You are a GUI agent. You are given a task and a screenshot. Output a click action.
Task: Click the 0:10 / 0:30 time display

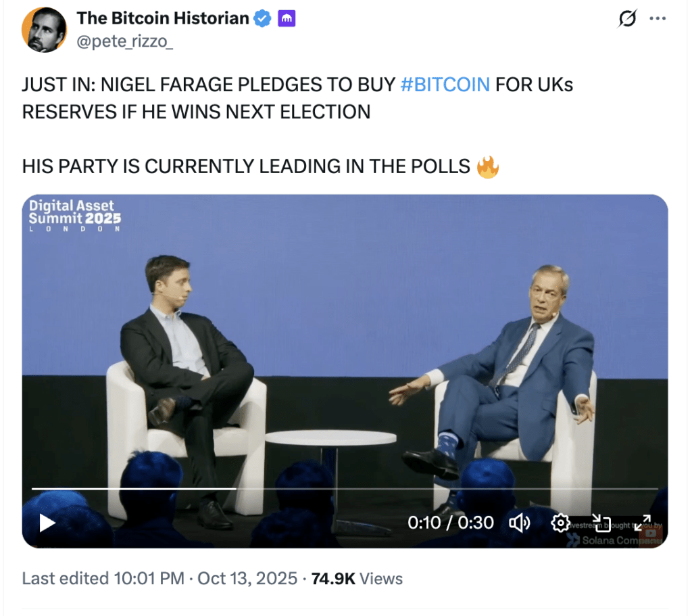click(451, 523)
